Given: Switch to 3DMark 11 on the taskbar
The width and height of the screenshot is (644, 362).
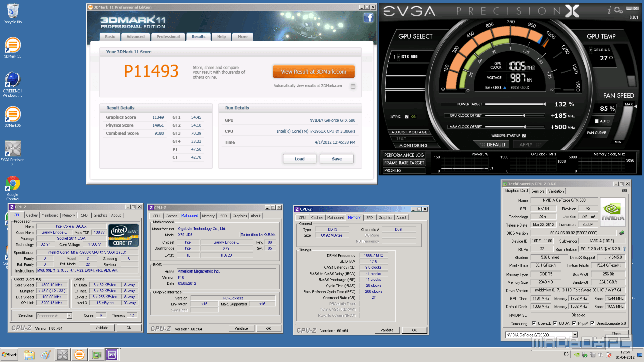Looking at the screenshot, I should click(x=79, y=355).
